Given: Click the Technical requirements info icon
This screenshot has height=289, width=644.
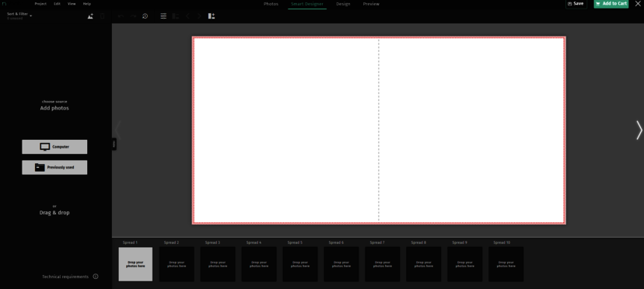Looking at the screenshot, I should pos(96,277).
